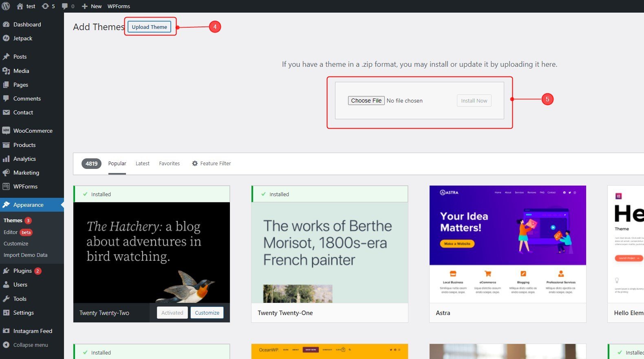
Task: Click the Marketing megaphone icon
Action: pyautogui.click(x=6, y=173)
